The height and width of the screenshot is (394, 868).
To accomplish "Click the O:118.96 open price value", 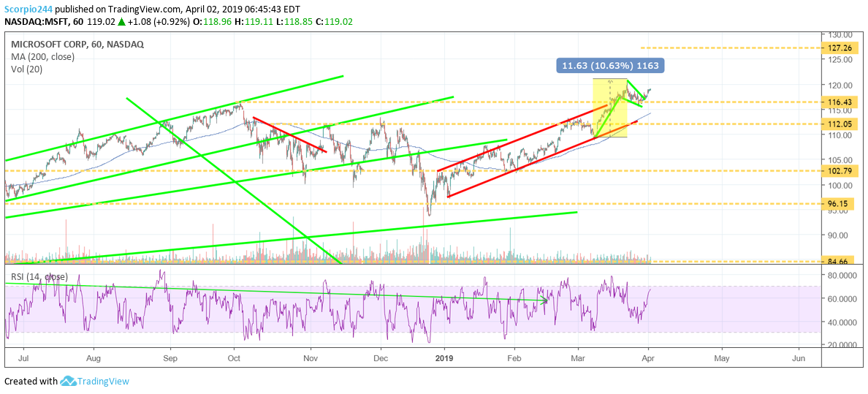I will click(211, 22).
